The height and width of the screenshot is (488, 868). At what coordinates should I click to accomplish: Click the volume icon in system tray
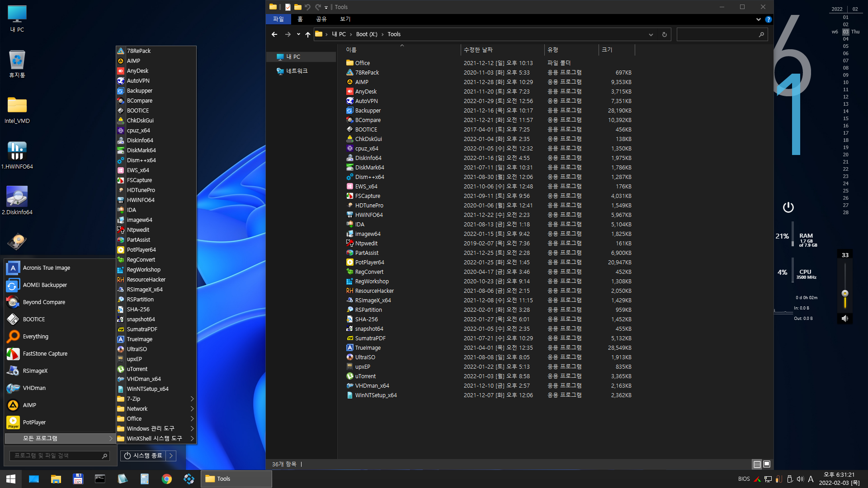coord(800,479)
